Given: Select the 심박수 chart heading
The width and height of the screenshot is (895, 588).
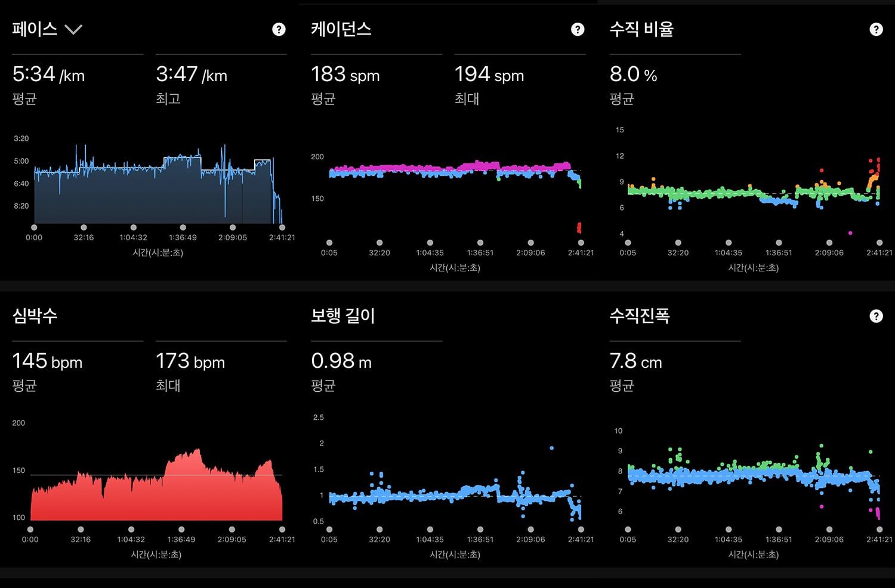Looking at the screenshot, I should tap(35, 315).
